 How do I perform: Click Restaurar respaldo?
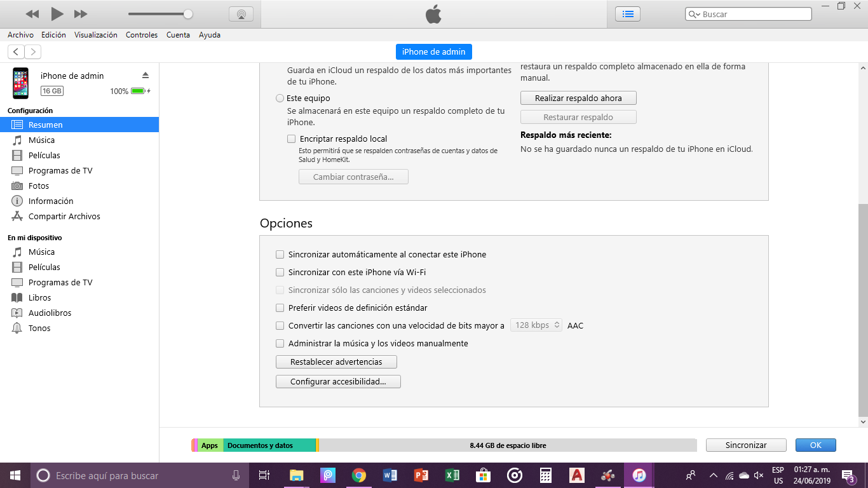tap(578, 118)
